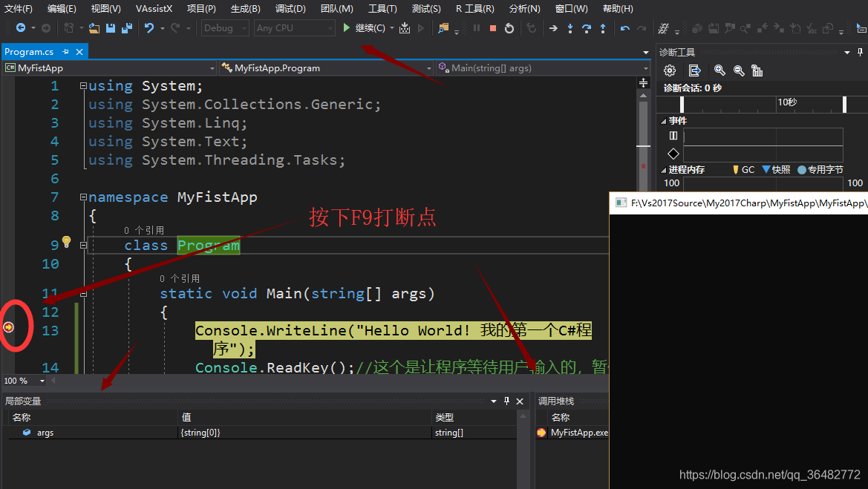Collapse the 进程内存 process memory section
The height and width of the screenshot is (489, 868).
pos(663,170)
